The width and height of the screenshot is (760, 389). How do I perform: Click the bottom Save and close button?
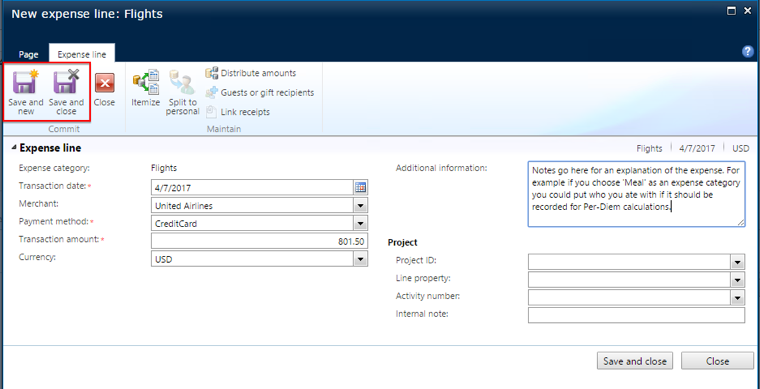pyautogui.click(x=635, y=361)
